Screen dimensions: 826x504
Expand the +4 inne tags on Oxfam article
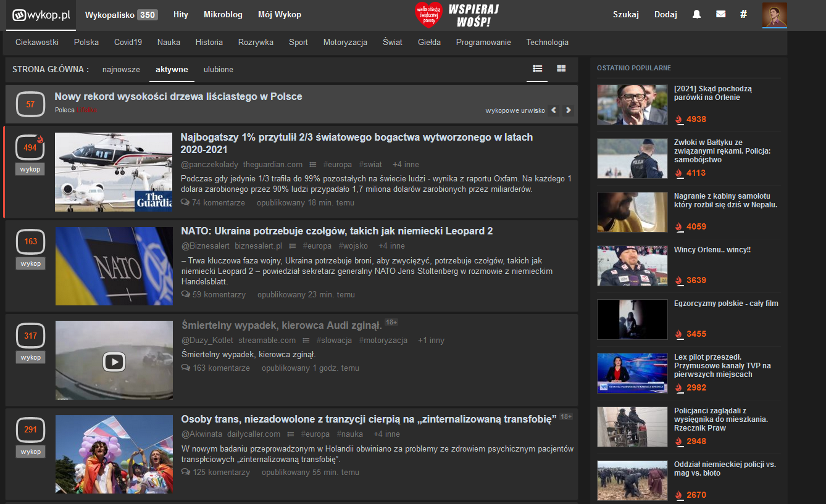406,165
